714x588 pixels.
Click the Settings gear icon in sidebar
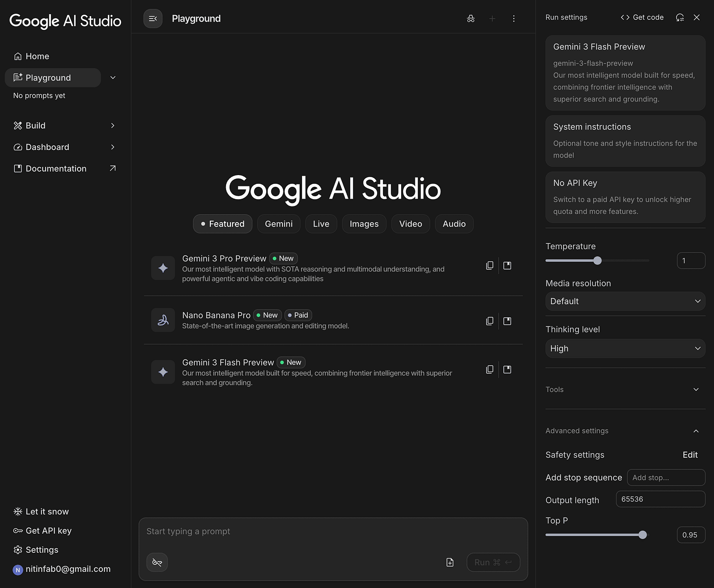[x=18, y=550]
